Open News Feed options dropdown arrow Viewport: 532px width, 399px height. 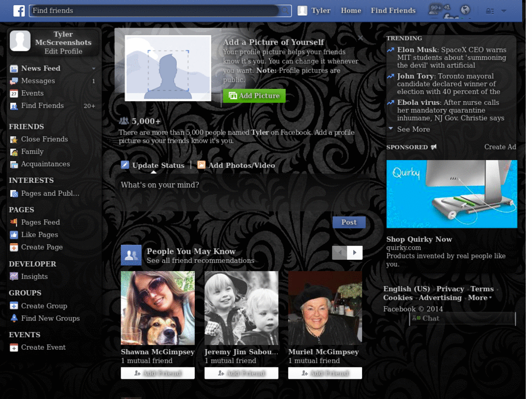pyautogui.click(x=94, y=69)
